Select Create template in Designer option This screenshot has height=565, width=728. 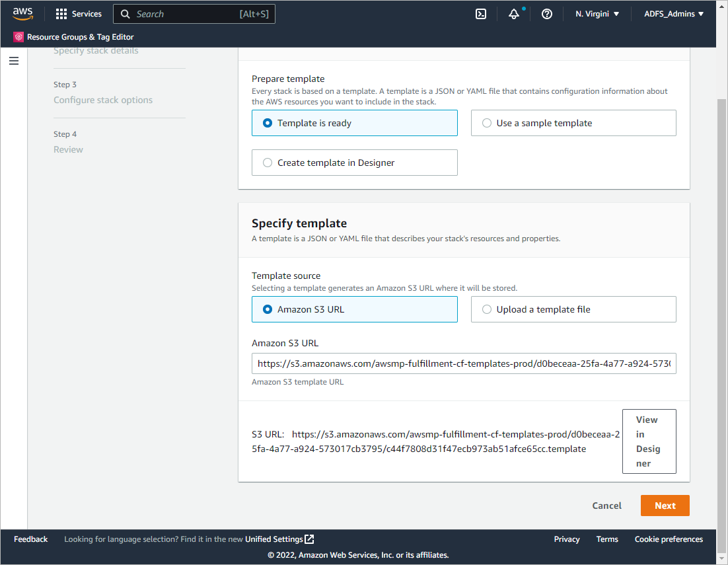click(268, 163)
